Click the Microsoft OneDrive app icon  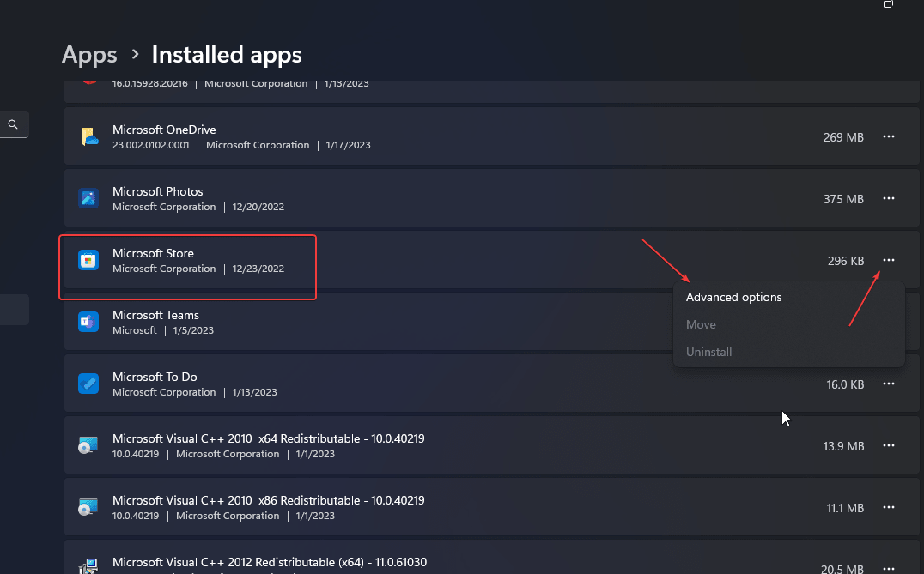[88, 136]
